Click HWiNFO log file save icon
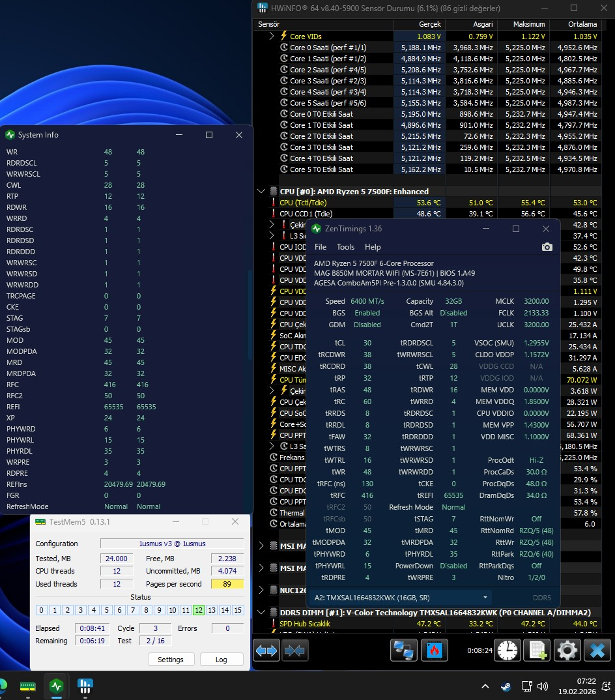615x700 pixels. (537, 650)
